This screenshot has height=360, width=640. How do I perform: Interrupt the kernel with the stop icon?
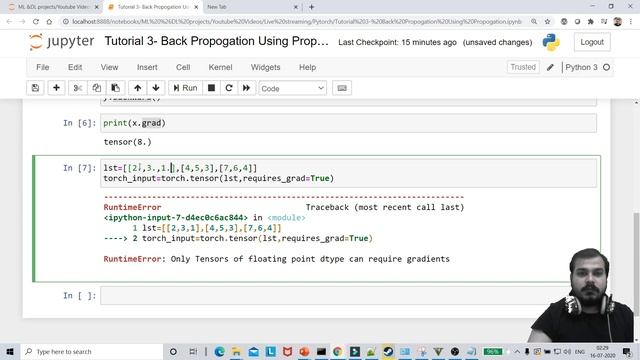pos(211,88)
